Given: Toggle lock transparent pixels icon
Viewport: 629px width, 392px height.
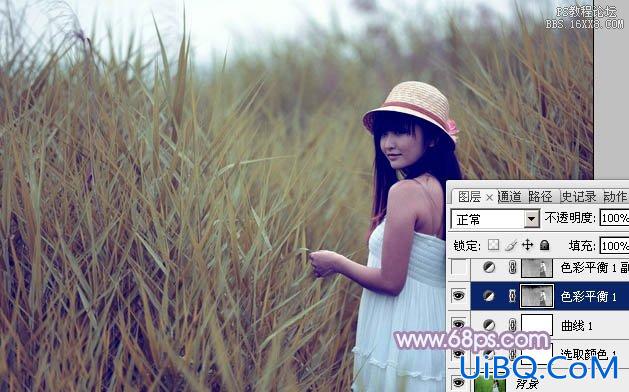Looking at the screenshot, I should coord(493,245).
